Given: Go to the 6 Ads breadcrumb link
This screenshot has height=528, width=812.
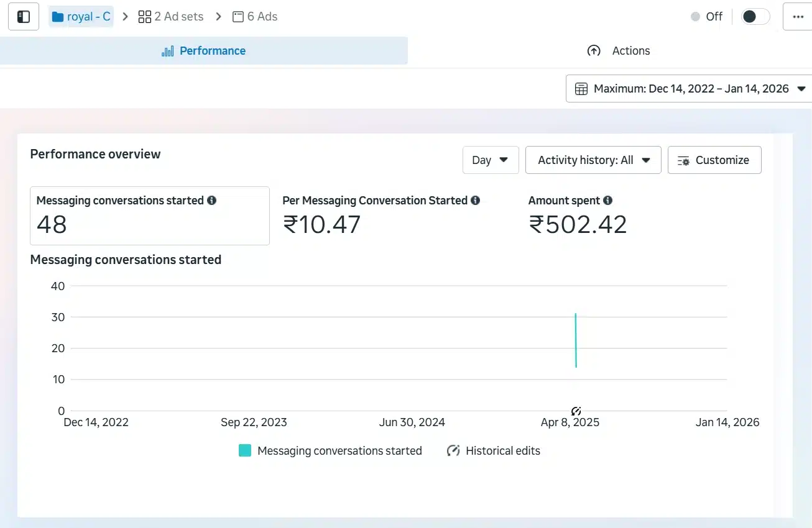Looking at the screenshot, I should tap(255, 17).
